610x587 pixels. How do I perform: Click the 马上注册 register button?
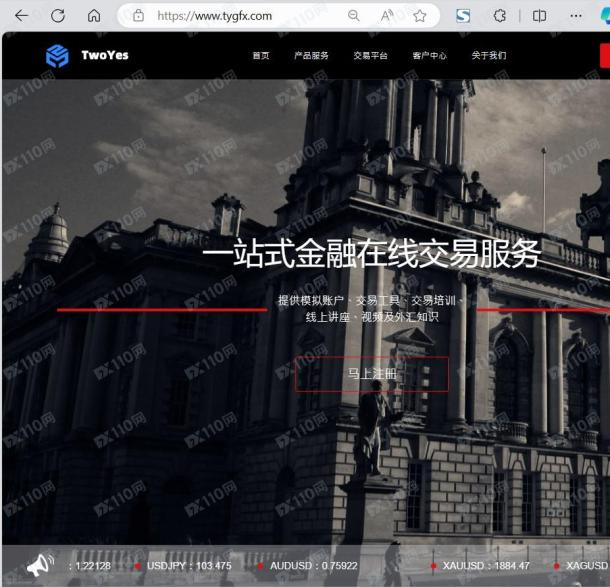[x=372, y=374]
